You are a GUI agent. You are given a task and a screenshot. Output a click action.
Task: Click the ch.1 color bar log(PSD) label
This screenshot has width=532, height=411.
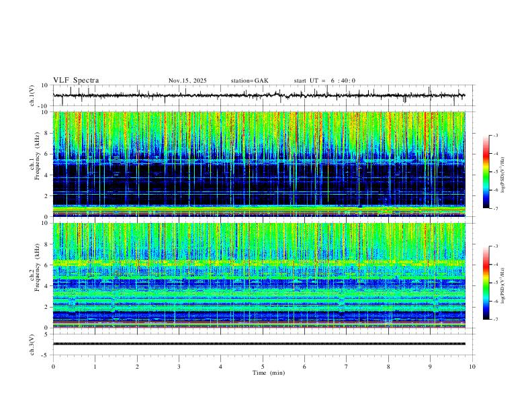click(502, 175)
